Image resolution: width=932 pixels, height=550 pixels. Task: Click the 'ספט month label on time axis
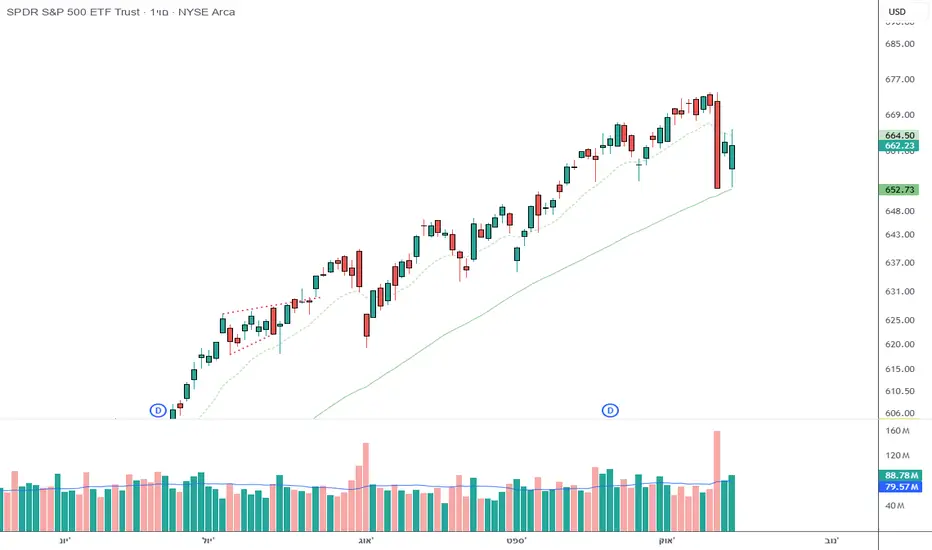point(516,540)
